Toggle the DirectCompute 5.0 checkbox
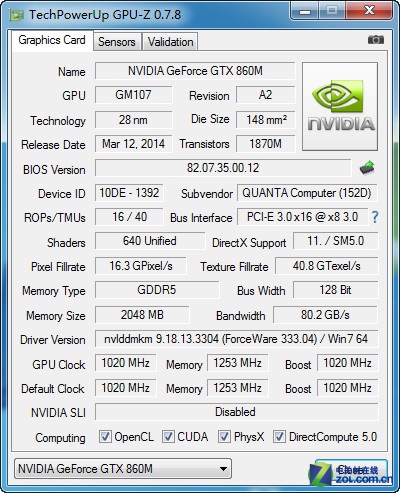Screen dimensions: 400x493 tap(279, 436)
